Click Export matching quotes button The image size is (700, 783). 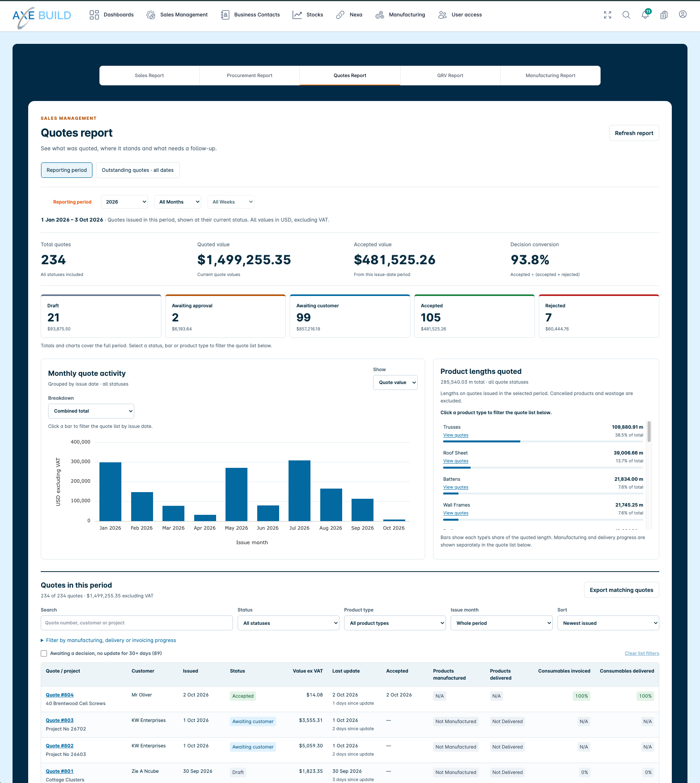point(622,590)
